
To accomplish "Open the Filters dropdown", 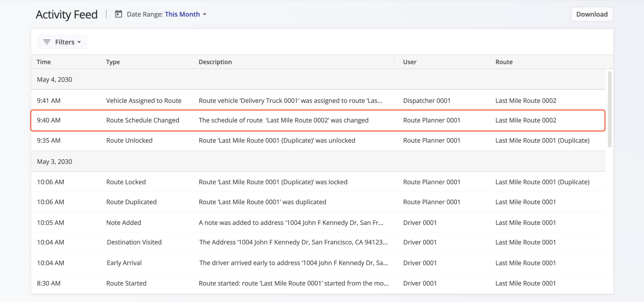I will (x=62, y=42).
